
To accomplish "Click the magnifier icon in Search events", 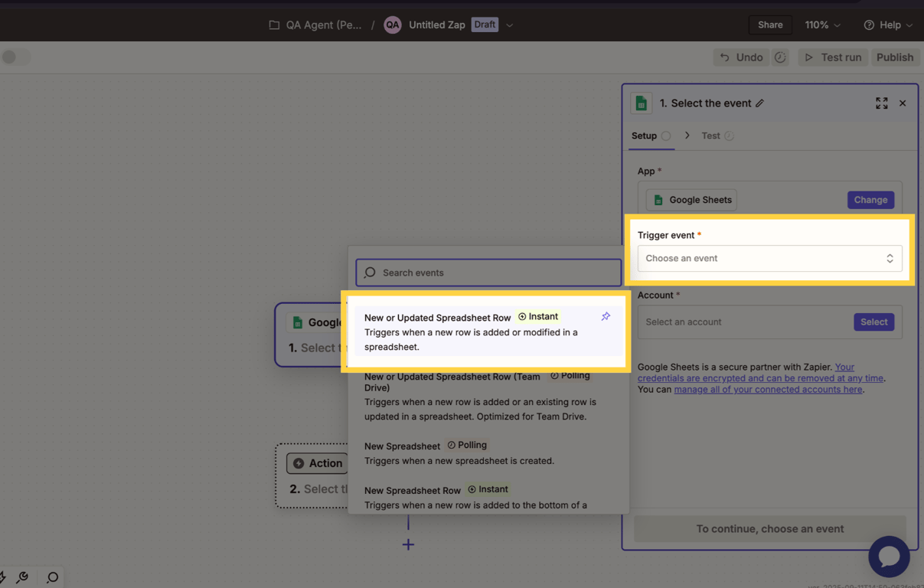I will pos(371,273).
